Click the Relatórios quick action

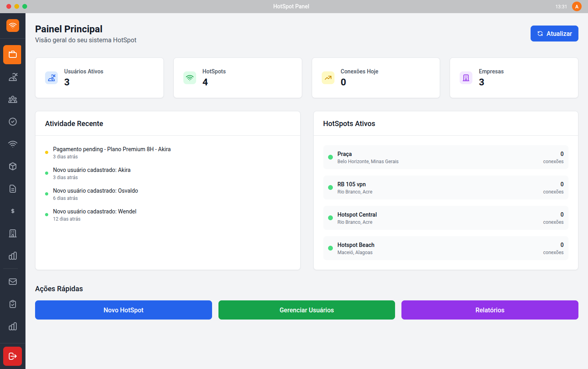coord(490,310)
